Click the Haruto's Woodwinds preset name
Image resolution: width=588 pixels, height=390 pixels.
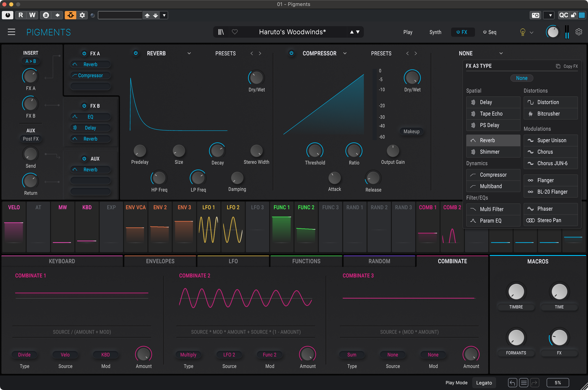coord(292,32)
